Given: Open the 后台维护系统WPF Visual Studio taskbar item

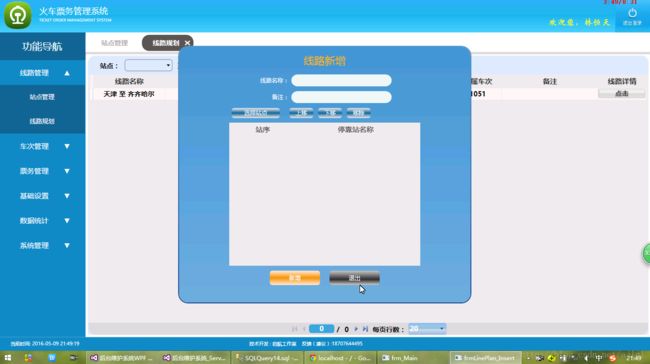Looking at the screenshot, I should coord(122,358).
